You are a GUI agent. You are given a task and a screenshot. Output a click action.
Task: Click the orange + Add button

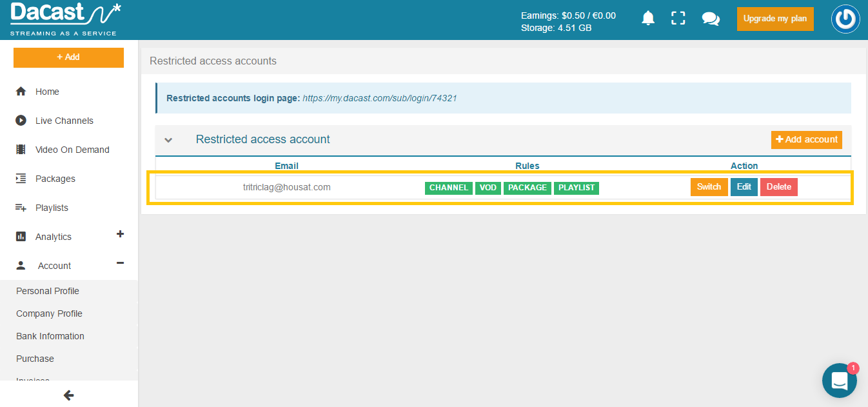(x=68, y=57)
